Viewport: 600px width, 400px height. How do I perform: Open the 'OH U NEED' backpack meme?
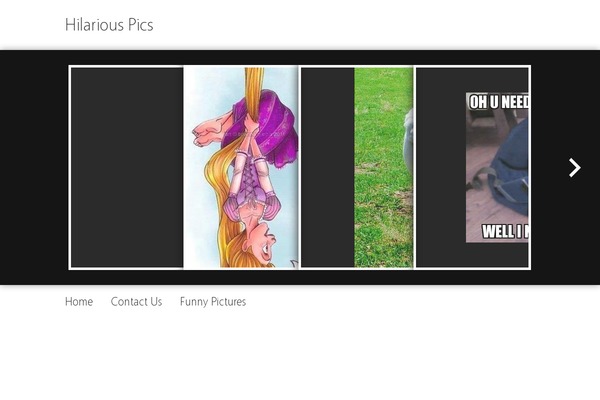click(497, 167)
